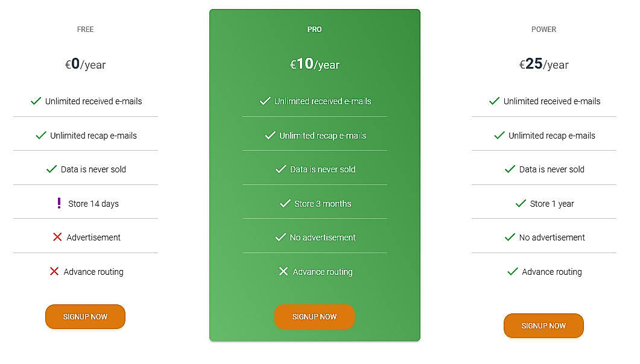
Task: Click the purple exclamation icon beside Store 14 days
Action: click(x=59, y=203)
